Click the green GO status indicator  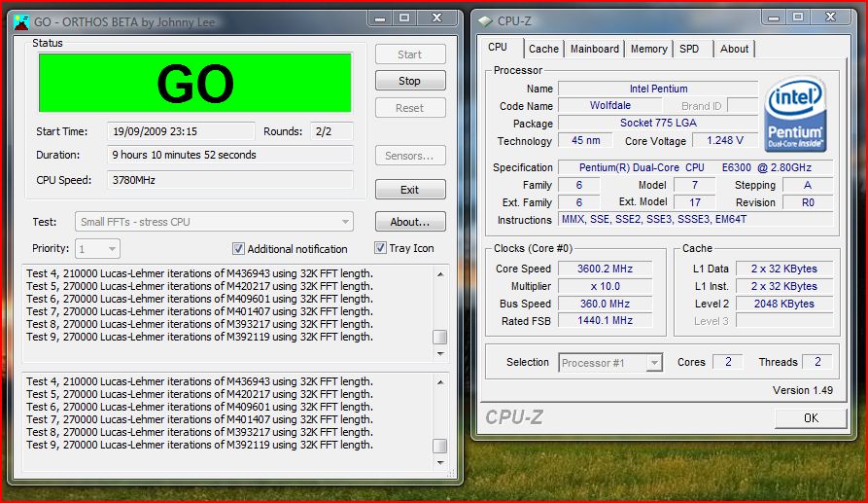[x=194, y=83]
